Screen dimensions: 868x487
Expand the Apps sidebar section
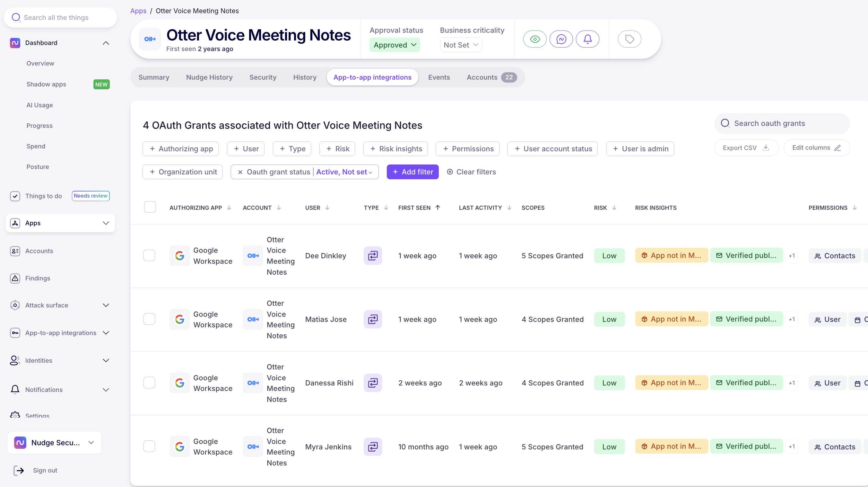(x=106, y=223)
